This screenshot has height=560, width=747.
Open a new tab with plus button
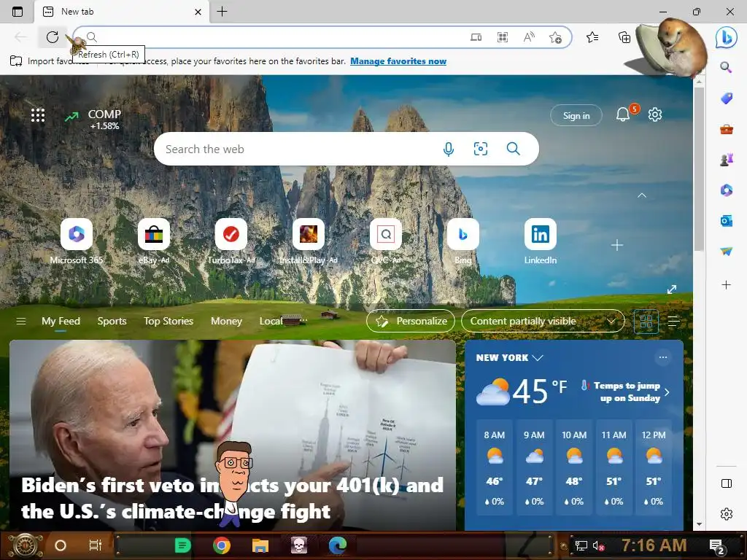pos(222,12)
